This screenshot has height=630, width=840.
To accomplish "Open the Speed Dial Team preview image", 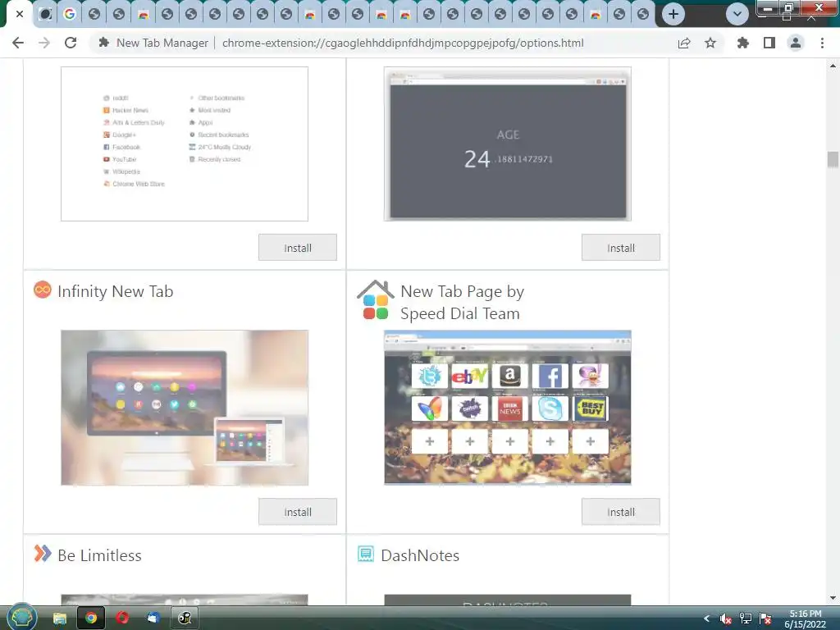I will [508, 408].
